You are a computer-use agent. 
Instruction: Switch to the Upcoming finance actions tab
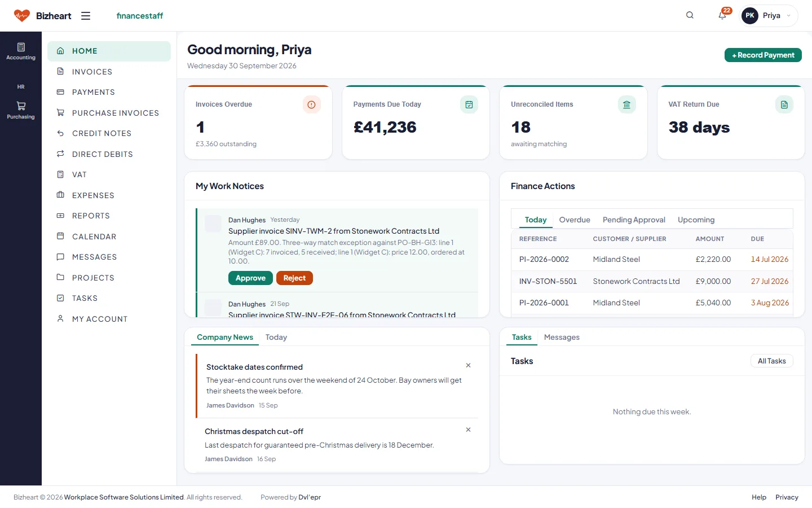[696, 220]
